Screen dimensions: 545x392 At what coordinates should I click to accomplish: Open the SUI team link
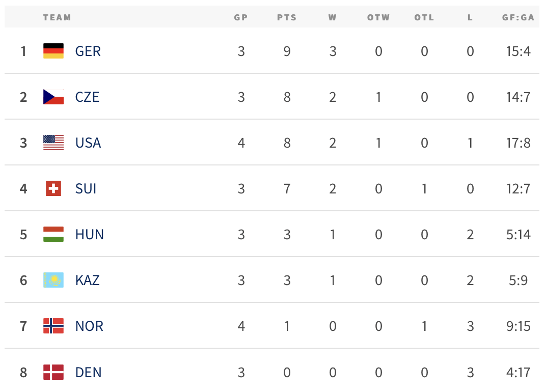pos(86,189)
